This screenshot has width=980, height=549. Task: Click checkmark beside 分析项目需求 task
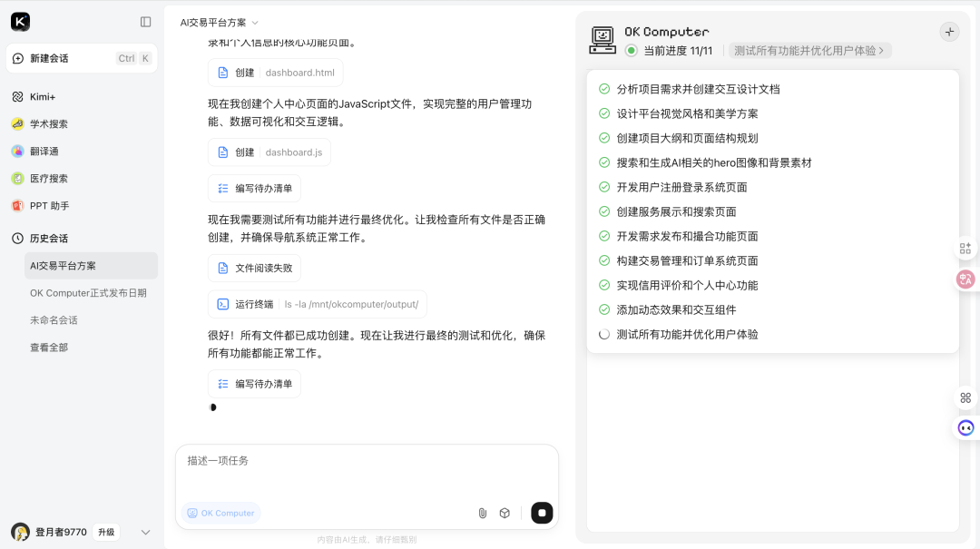click(603, 89)
